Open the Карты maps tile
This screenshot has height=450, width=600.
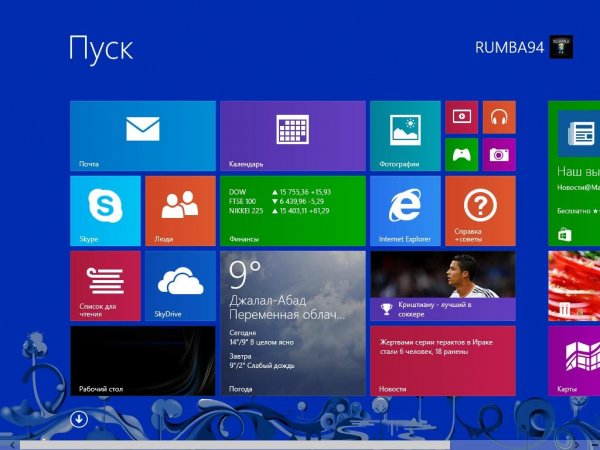click(574, 361)
